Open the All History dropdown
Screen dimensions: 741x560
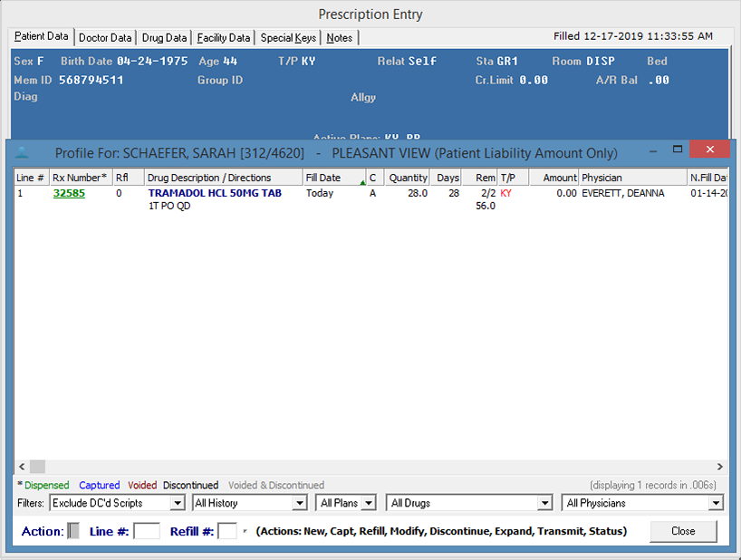tap(300, 503)
